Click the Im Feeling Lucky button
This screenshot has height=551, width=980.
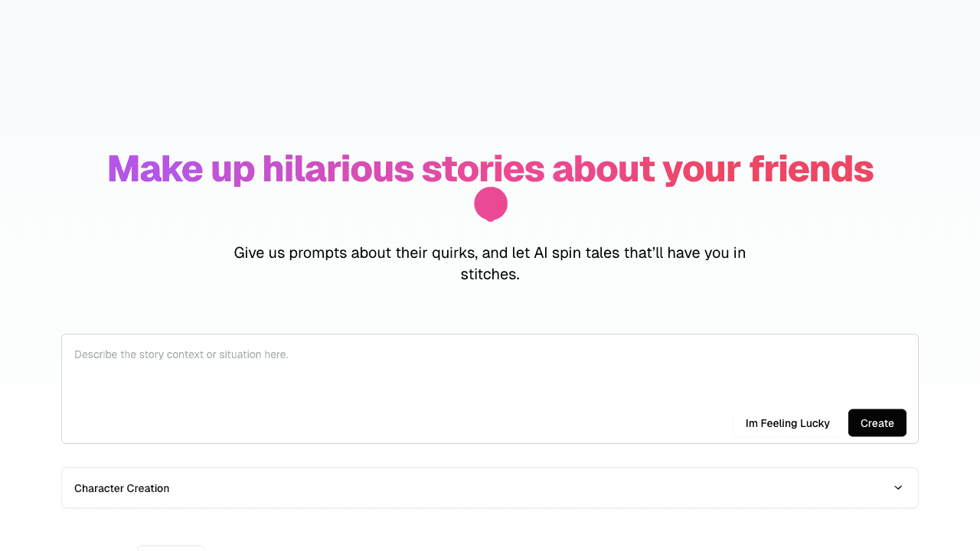pos(787,423)
